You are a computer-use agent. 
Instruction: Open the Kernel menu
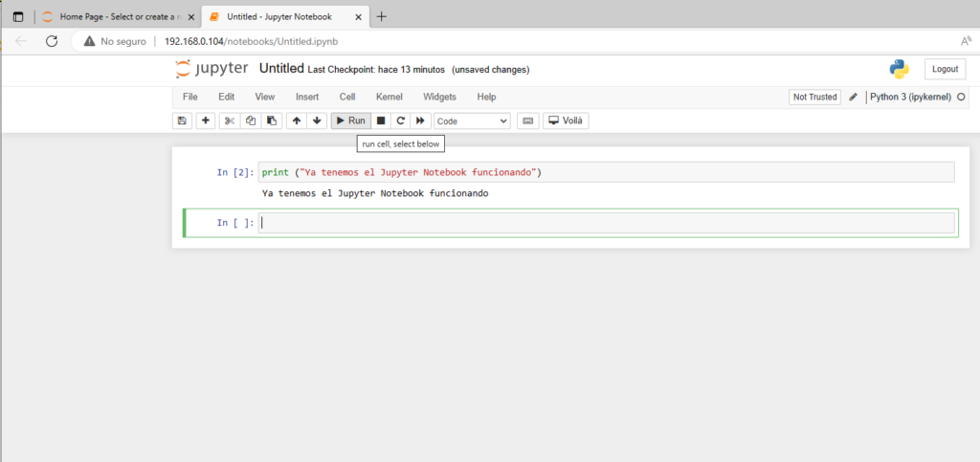(x=389, y=97)
